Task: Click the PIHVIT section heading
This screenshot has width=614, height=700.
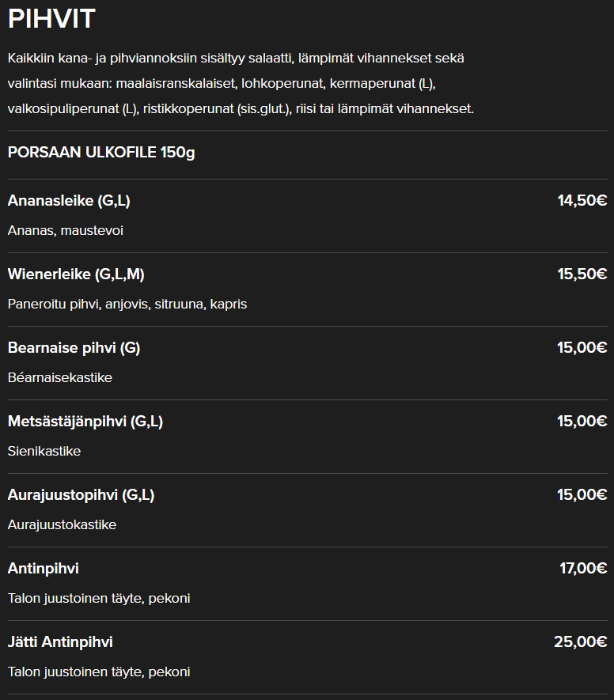Action: 51,19
